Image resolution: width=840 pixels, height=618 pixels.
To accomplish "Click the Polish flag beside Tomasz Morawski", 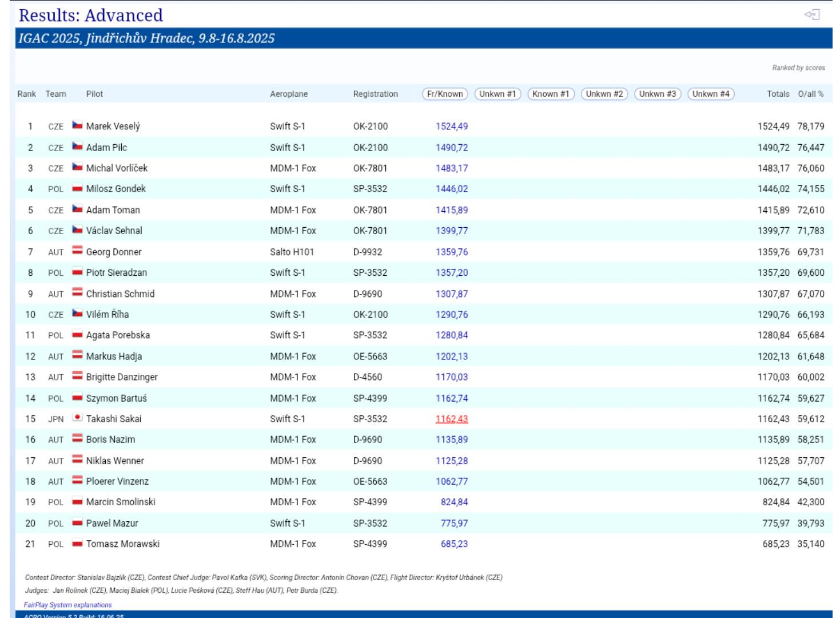I will (77, 544).
